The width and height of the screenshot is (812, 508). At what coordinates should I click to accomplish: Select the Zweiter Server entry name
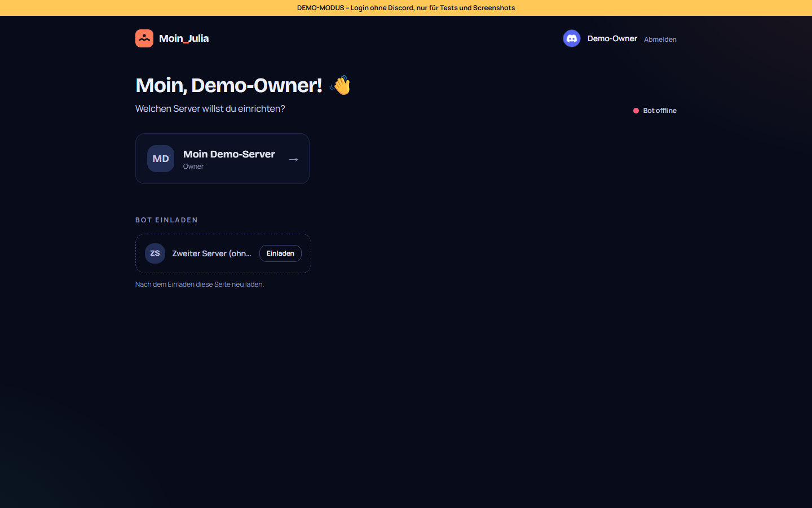(211, 253)
